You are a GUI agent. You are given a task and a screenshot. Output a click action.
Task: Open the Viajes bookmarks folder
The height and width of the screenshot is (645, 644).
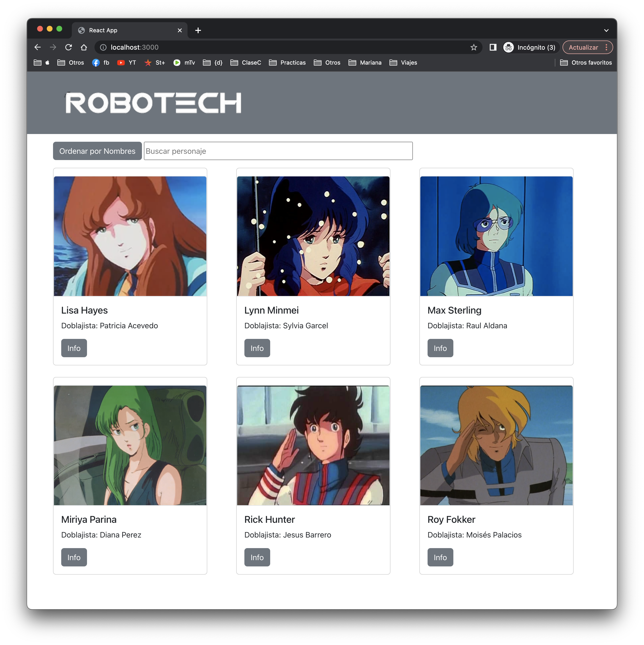[403, 63]
